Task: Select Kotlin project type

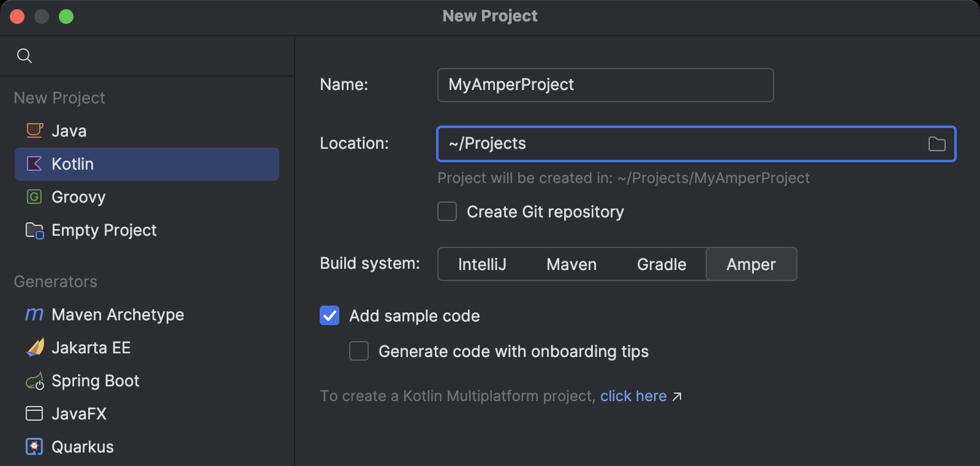Action: [147, 163]
